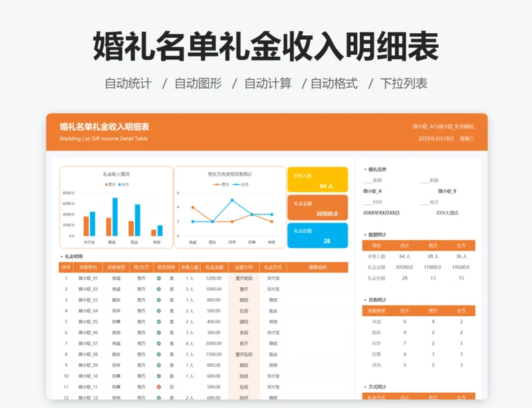Select the amount cell 1200.00
This screenshot has width=532, height=408.
pyautogui.click(x=213, y=278)
